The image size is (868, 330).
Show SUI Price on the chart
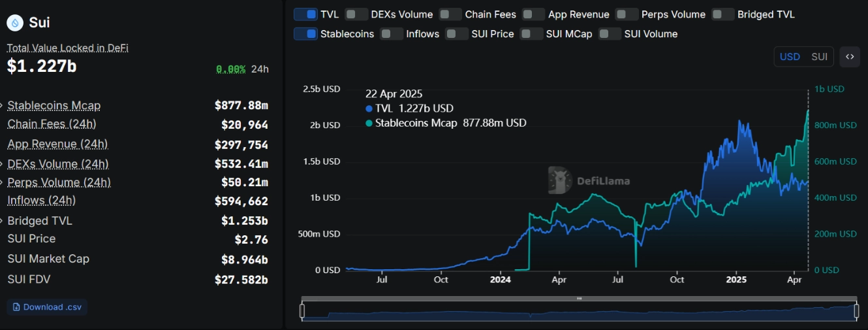tap(457, 33)
